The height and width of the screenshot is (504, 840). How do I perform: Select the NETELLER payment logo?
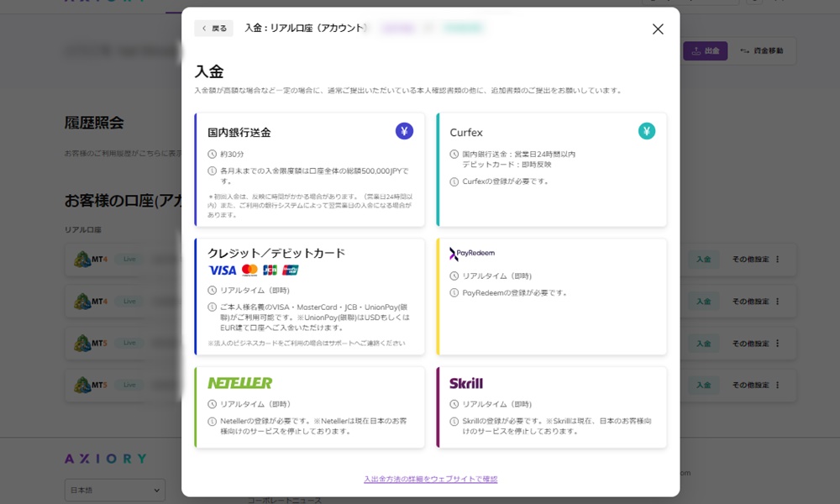click(238, 384)
